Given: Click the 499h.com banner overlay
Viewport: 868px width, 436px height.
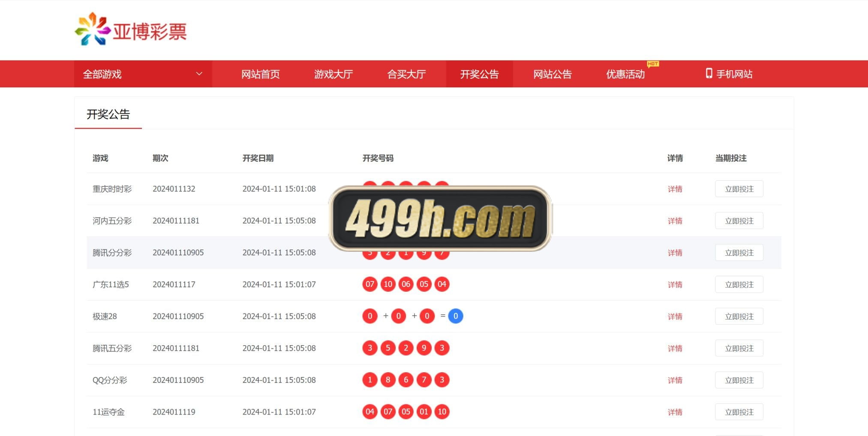Looking at the screenshot, I should tap(440, 218).
